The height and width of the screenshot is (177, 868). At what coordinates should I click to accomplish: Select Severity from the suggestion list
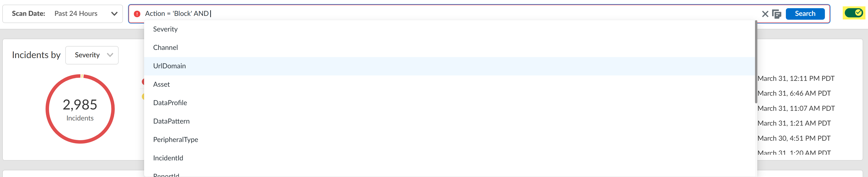(x=166, y=29)
